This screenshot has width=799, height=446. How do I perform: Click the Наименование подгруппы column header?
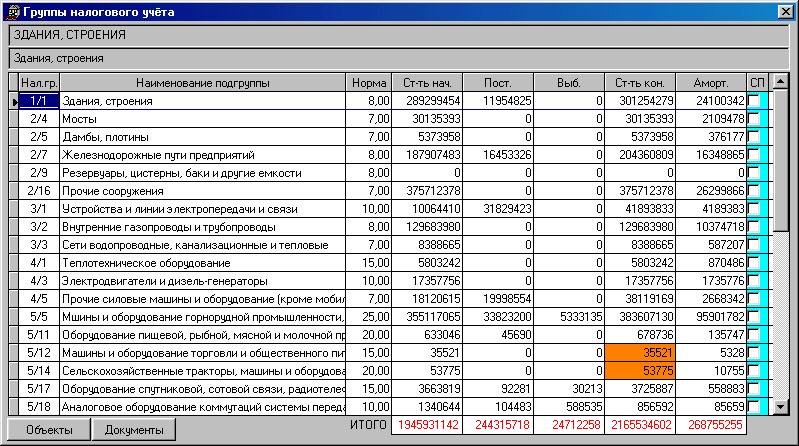pos(202,83)
